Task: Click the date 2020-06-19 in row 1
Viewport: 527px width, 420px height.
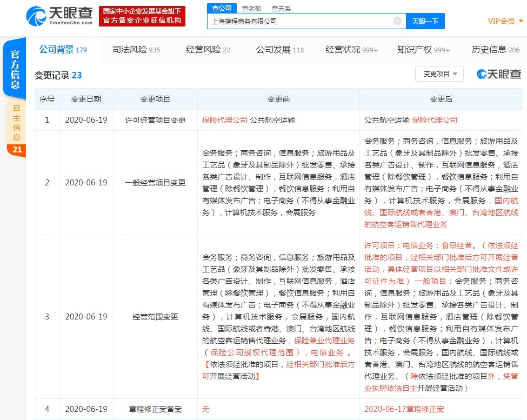Action: pos(86,120)
